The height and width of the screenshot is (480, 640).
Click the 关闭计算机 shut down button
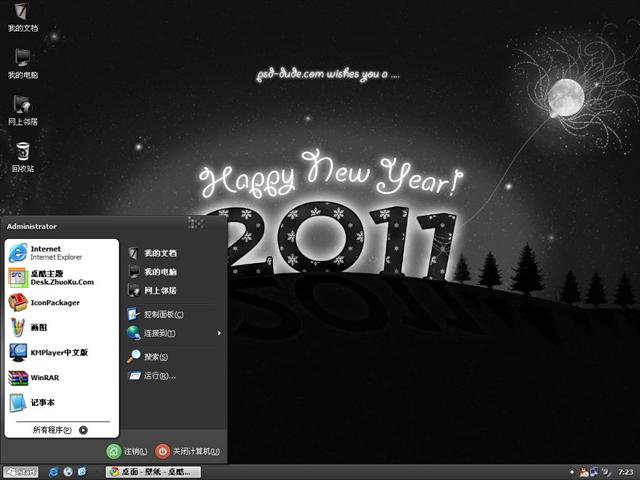pos(188,451)
